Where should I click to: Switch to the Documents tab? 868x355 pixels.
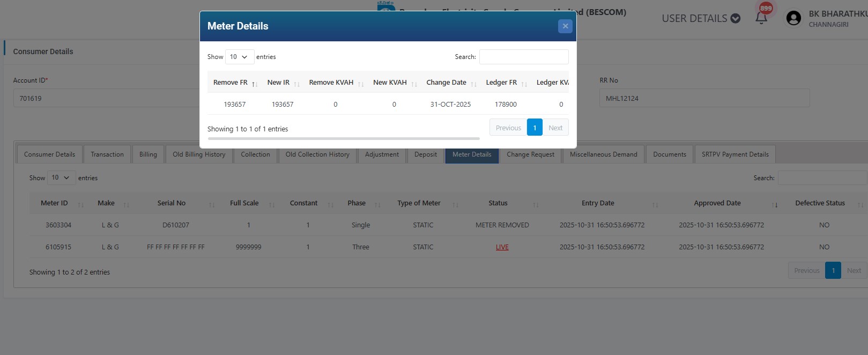tap(670, 154)
